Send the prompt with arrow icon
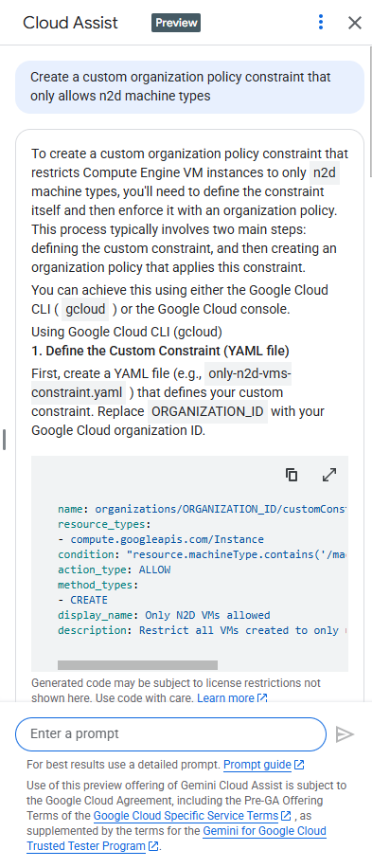The width and height of the screenshot is (372, 868). point(345,734)
